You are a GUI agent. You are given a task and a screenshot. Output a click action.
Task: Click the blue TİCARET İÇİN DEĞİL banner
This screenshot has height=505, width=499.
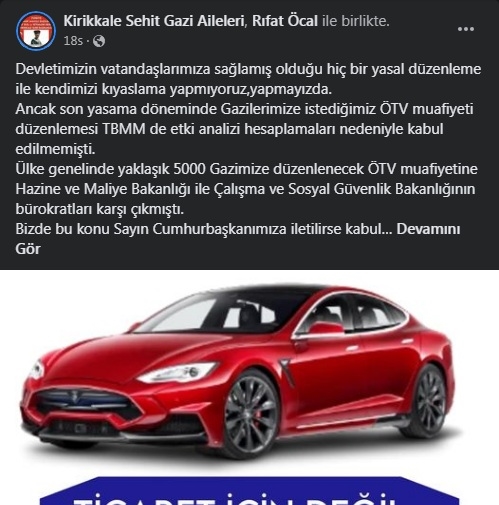(x=249, y=491)
